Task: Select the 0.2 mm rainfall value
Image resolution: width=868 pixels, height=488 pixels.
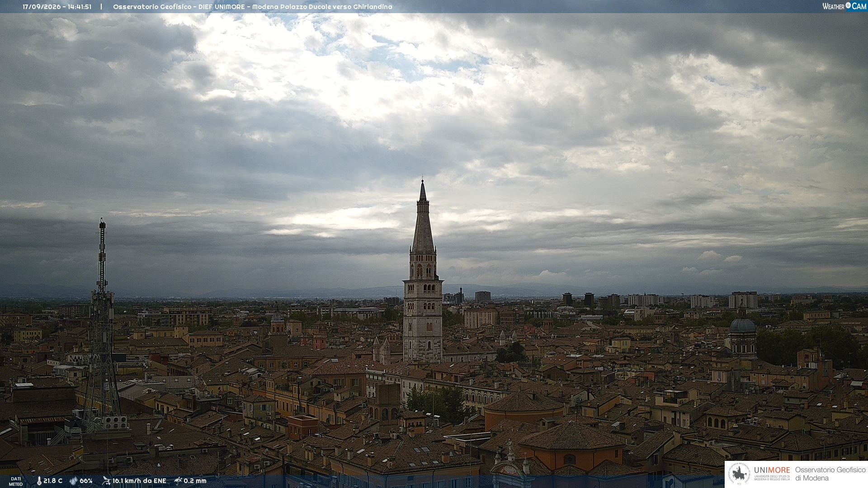Action: click(x=195, y=481)
